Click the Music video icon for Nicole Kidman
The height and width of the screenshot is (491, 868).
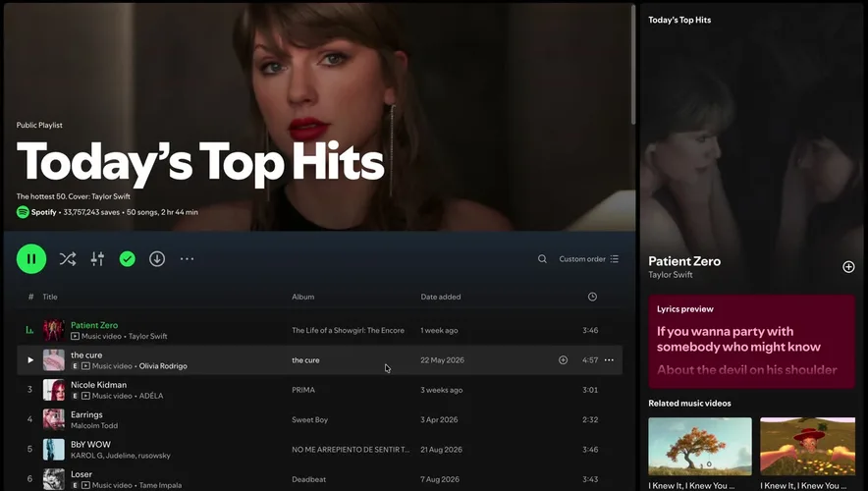[85, 396]
